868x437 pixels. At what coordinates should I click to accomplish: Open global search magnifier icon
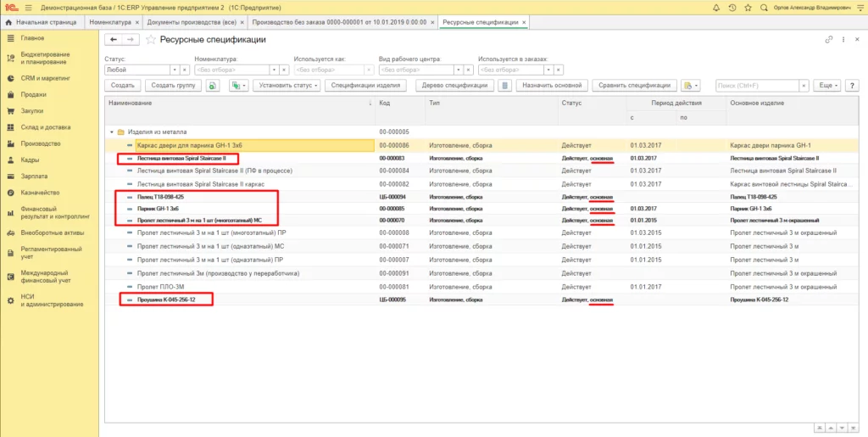tap(762, 7)
